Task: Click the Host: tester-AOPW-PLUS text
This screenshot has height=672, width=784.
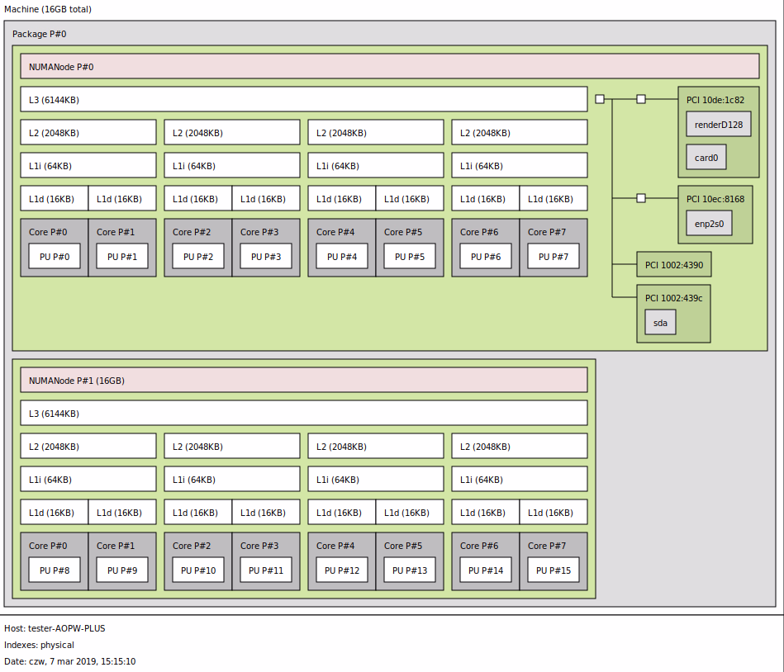Action: click(x=55, y=628)
